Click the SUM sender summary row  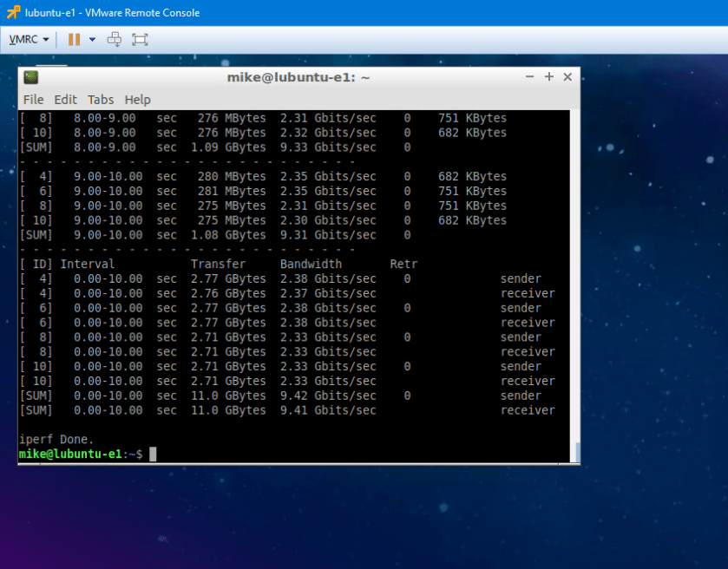pyautogui.click(x=260, y=396)
